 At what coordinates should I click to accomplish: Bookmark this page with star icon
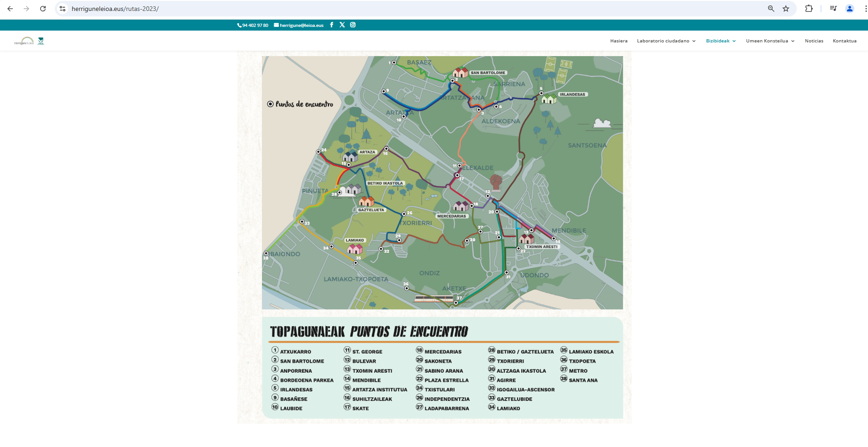786,9
